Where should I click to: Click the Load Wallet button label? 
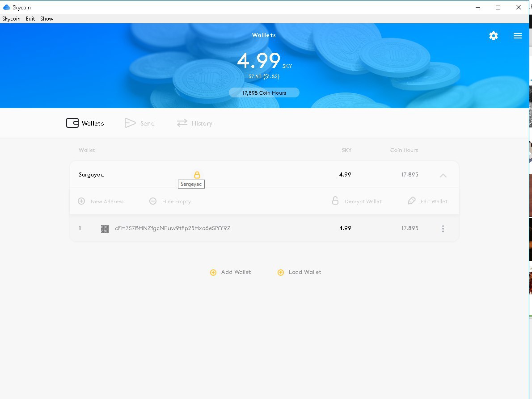tap(305, 272)
